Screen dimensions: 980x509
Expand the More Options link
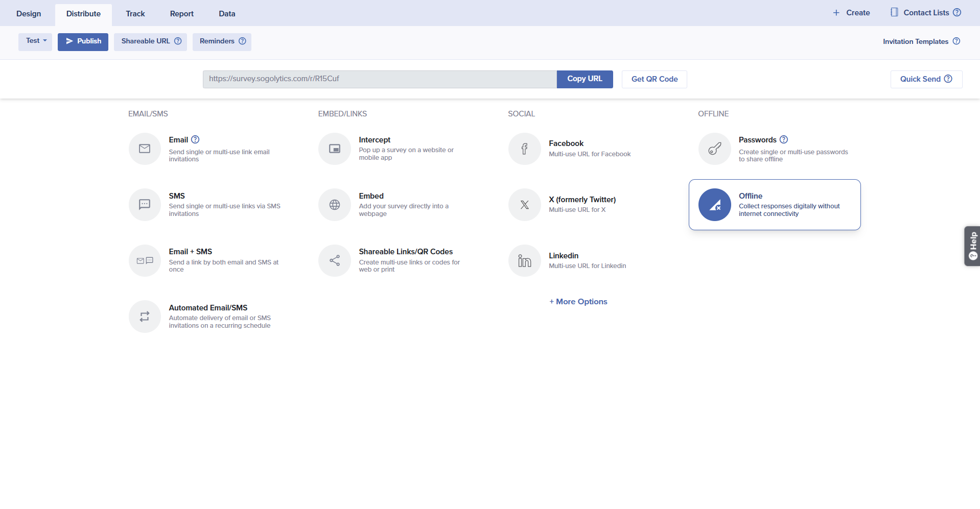tap(578, 302)
